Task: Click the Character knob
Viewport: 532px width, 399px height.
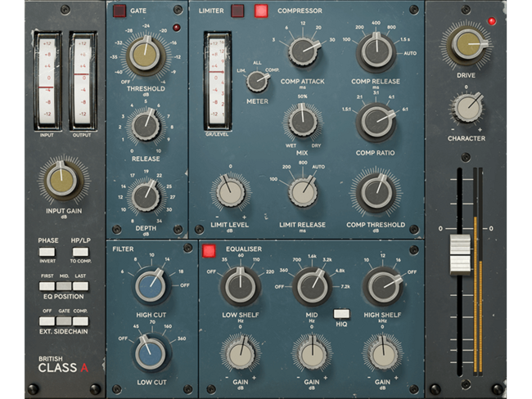Action: tap(468, 109)
